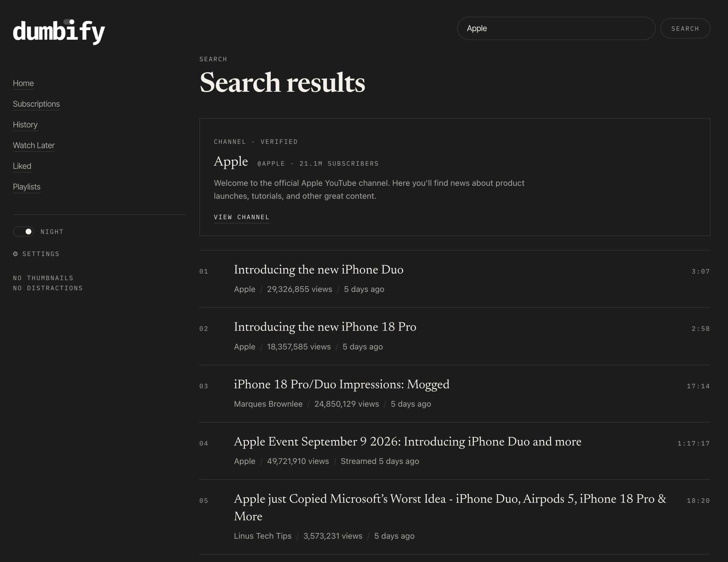
Task: Click the Search button
Action: point(685,29)
